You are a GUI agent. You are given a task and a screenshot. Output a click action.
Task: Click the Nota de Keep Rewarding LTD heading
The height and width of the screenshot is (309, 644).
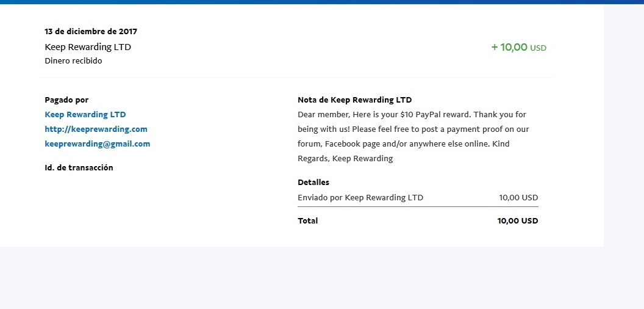[354, 100]
